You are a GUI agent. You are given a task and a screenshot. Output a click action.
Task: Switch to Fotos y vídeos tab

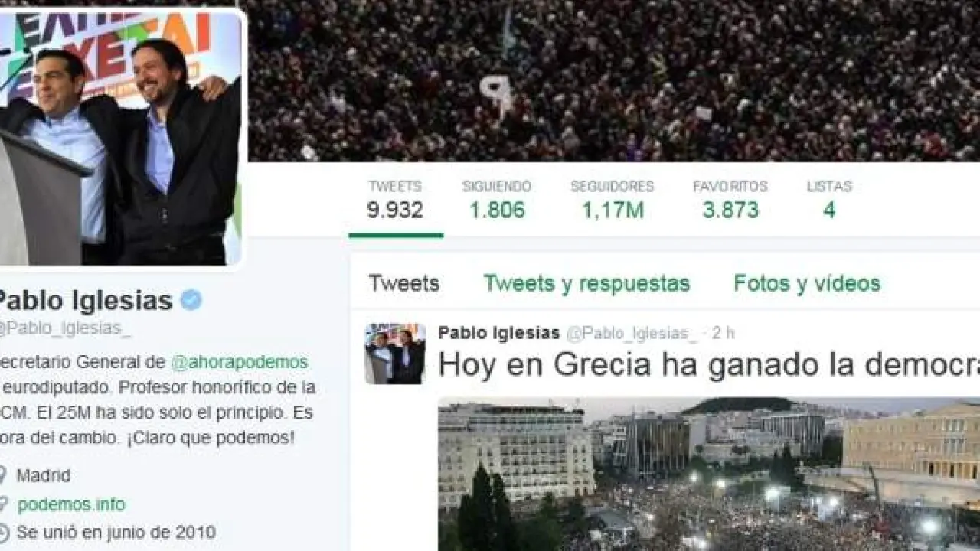tap(807, 284)
